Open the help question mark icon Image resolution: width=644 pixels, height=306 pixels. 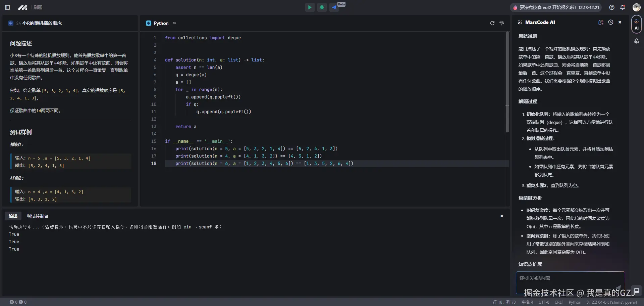click(612, 7)
